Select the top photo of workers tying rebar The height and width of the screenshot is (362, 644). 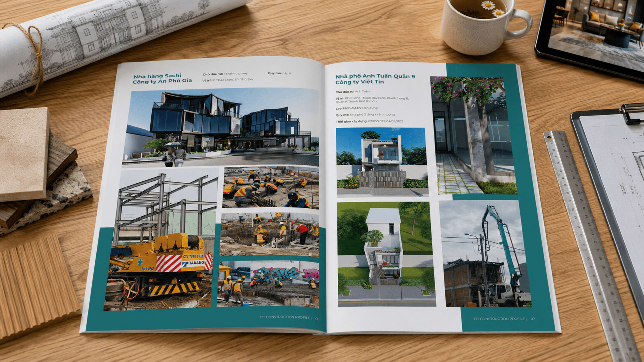point(271,188)
